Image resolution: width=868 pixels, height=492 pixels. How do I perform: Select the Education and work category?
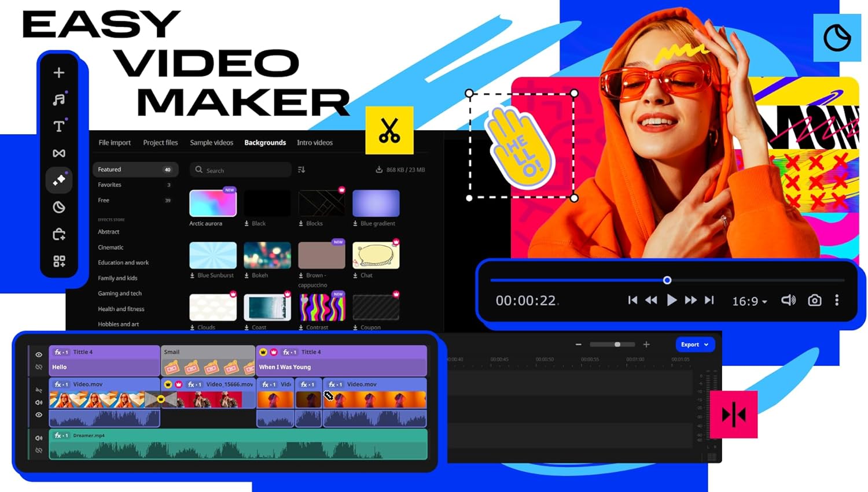point(123,263)
